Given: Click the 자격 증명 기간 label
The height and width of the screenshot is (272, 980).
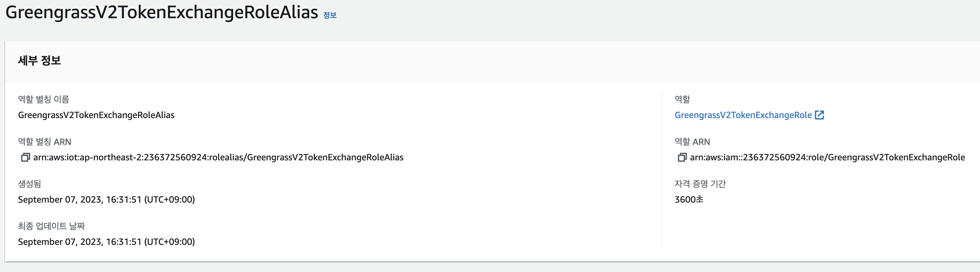Looking at the screenshot, I should (700, 184).
